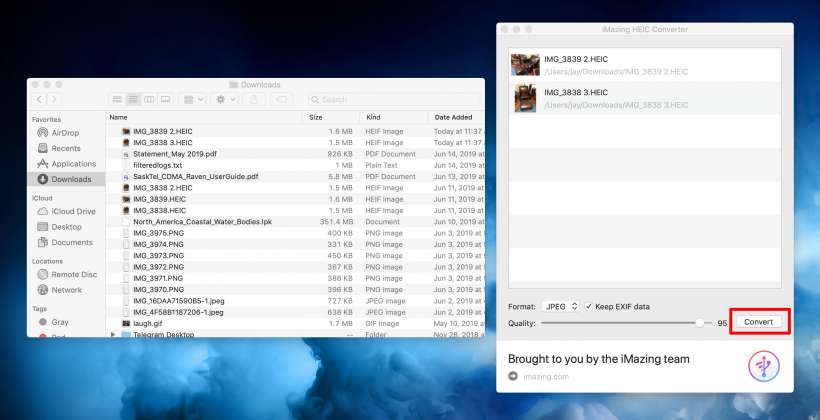Select IMG_4F58B1187206-1.jpeg file

point(295,312)
